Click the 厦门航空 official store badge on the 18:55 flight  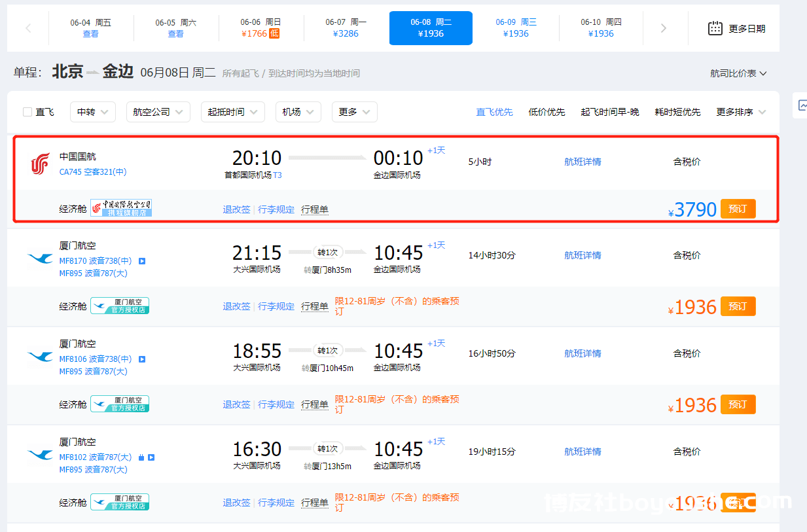coord(120,404)
